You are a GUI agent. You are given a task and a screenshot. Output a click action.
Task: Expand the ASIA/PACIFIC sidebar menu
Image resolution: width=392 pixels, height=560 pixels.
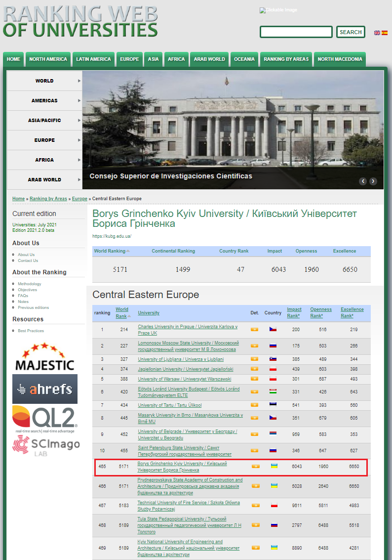44,120
